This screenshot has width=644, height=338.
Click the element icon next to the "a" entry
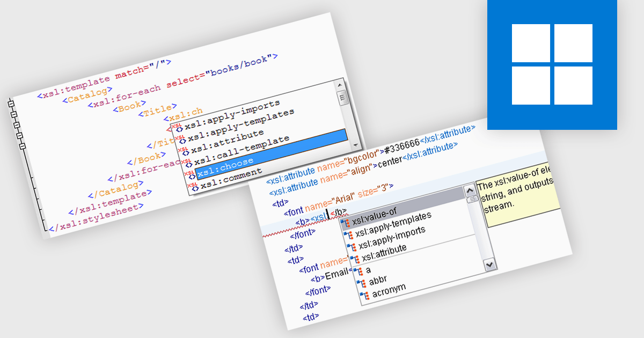[358, 270]
